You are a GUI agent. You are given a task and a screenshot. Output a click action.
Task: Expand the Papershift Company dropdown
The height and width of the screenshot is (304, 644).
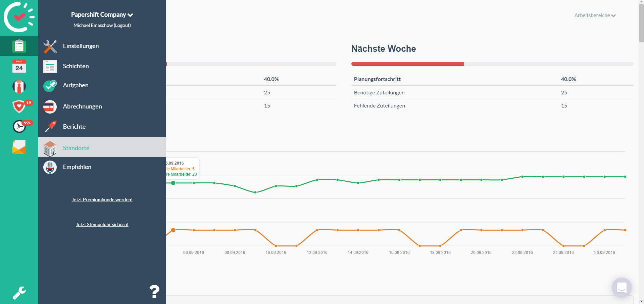pyautogui.click(x=102, y=14)
